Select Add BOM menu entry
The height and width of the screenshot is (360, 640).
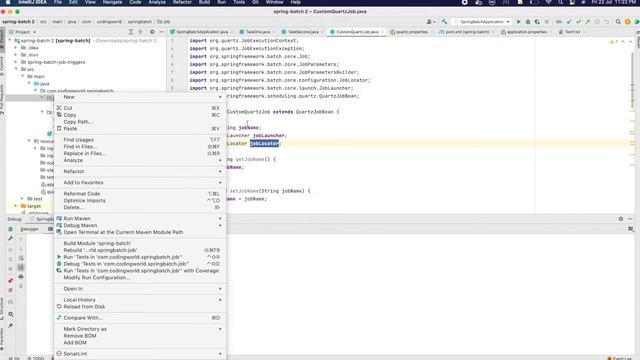coord(140,343)
